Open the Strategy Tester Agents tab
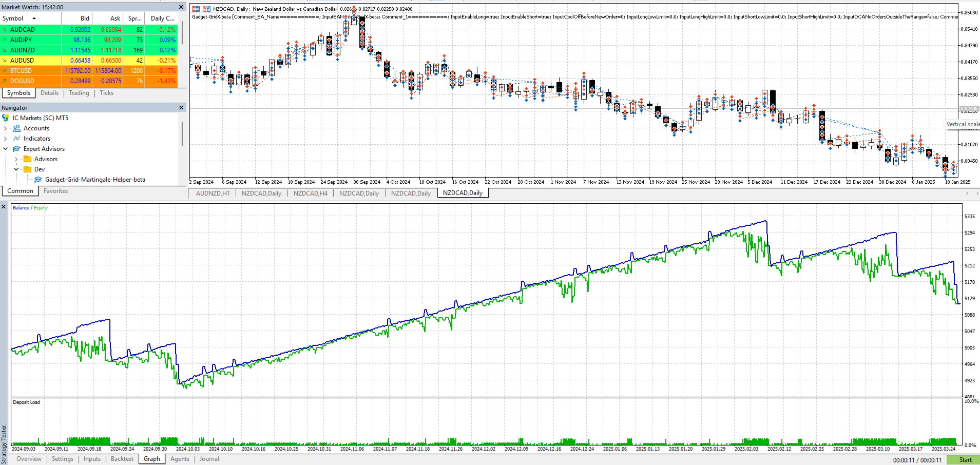 180,459
